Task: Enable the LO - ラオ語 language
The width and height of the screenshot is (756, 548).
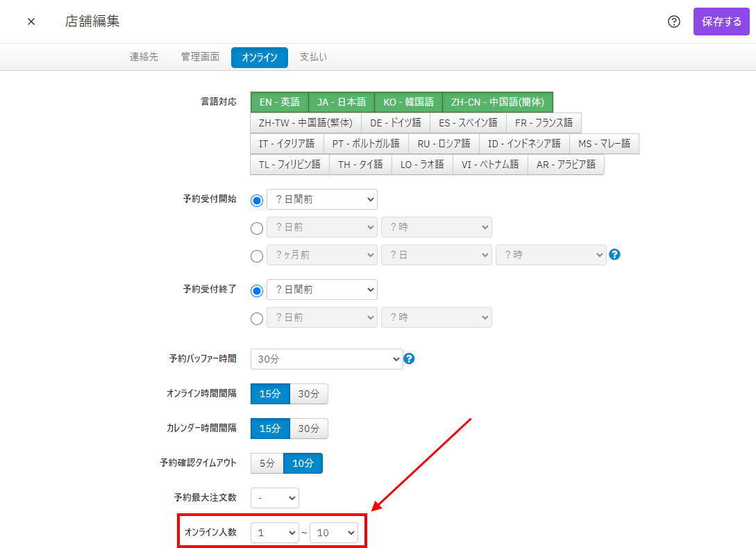Action: 422,165
